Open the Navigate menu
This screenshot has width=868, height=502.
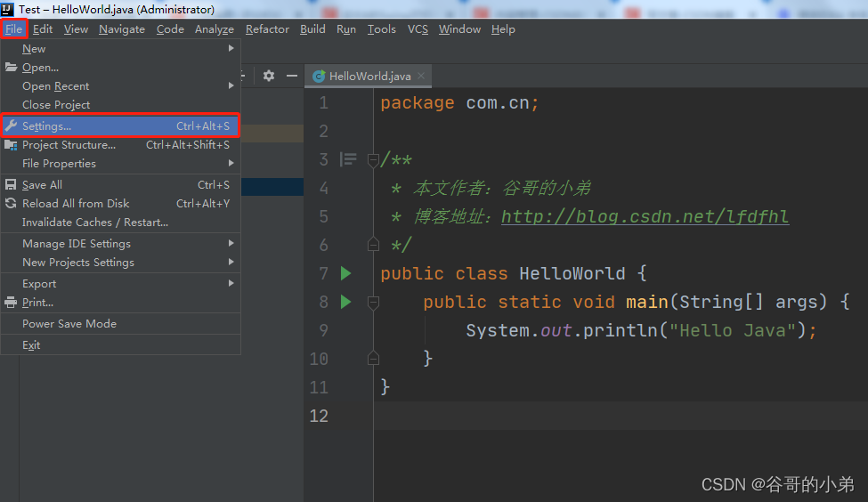[x=122, y=28]
